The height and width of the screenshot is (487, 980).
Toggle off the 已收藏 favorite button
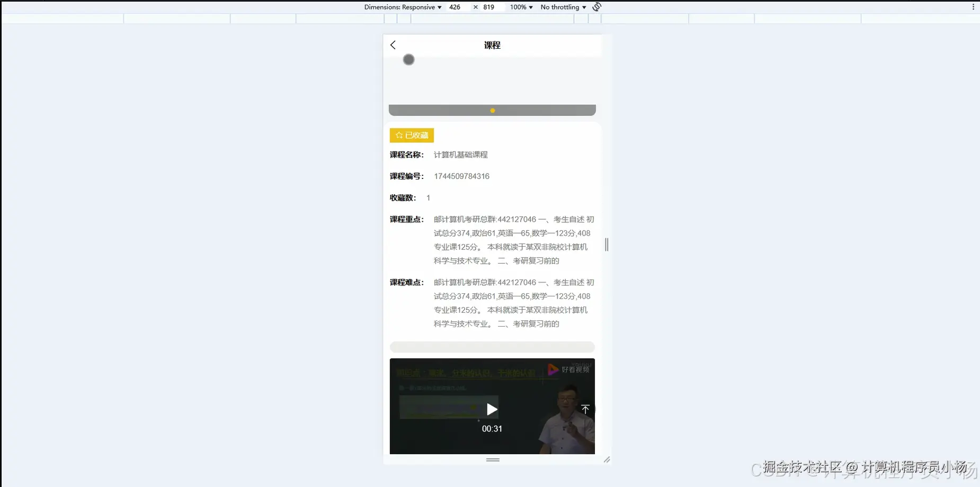coord(412,135)
